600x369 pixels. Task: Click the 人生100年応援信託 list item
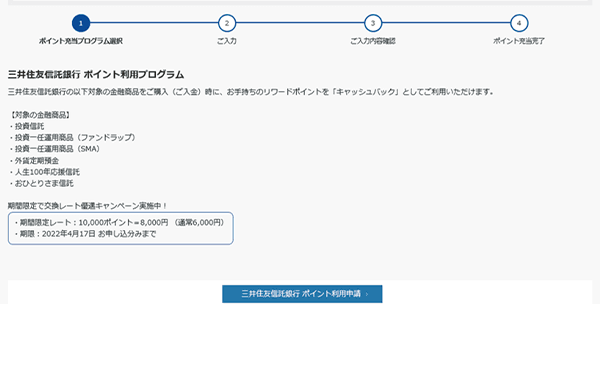point(45,172)
